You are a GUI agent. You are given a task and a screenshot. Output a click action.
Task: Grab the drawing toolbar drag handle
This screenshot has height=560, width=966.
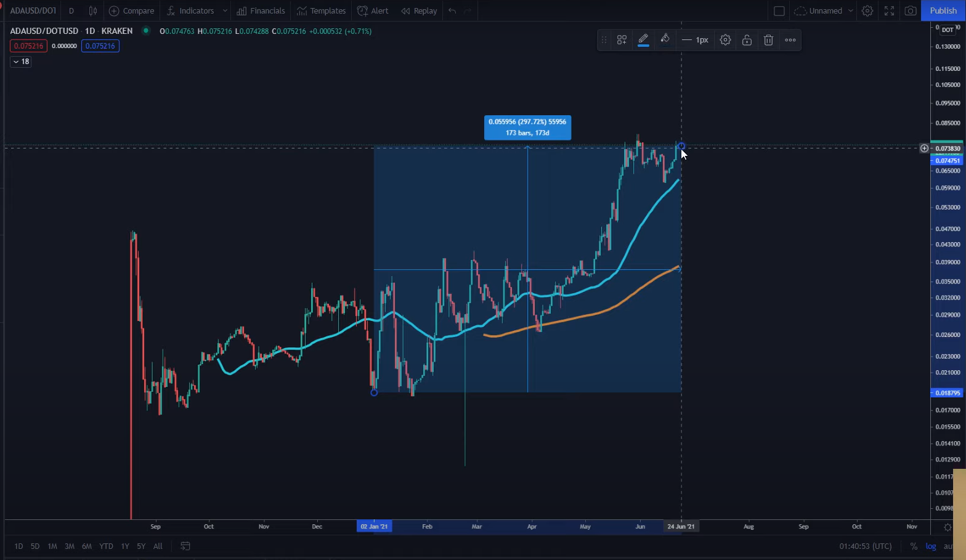click(x=604, y=40)
